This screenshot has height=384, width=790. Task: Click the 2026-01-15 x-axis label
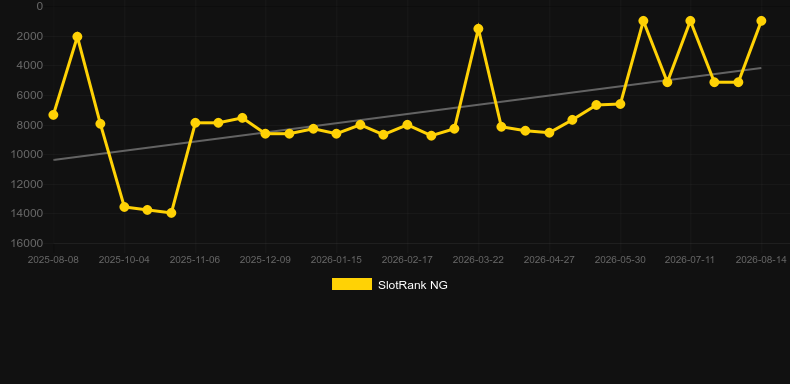point(337,260)
